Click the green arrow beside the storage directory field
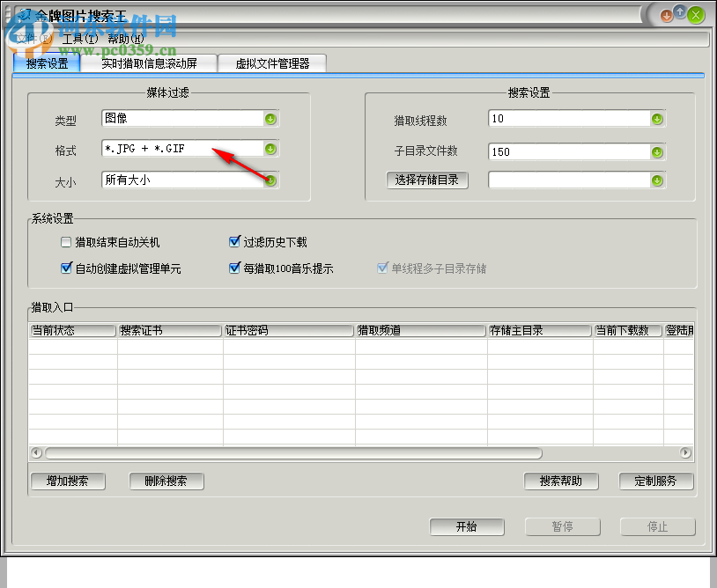Viewport: 717px width, 588px height. tap(656, 180)
